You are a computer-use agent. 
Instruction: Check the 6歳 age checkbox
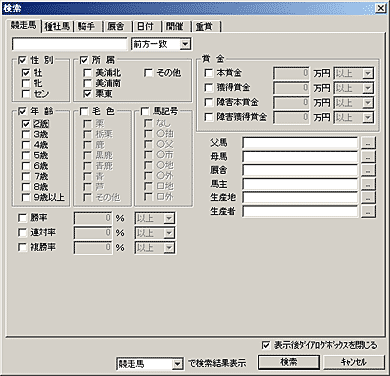26,166
